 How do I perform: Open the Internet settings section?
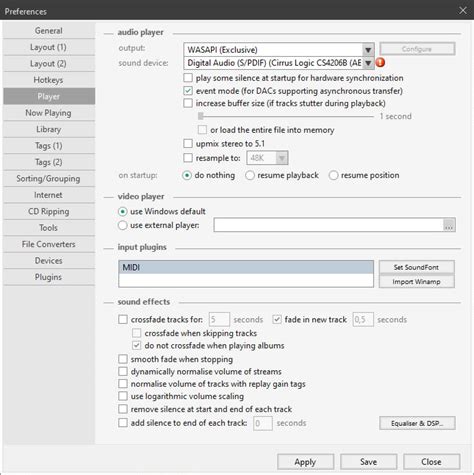point(49,195)
